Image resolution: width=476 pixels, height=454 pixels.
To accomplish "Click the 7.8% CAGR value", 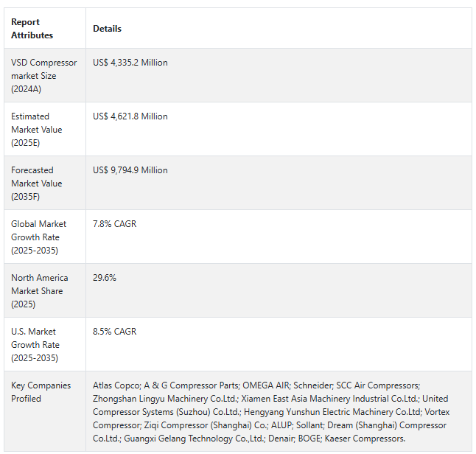I will point(115,224).
